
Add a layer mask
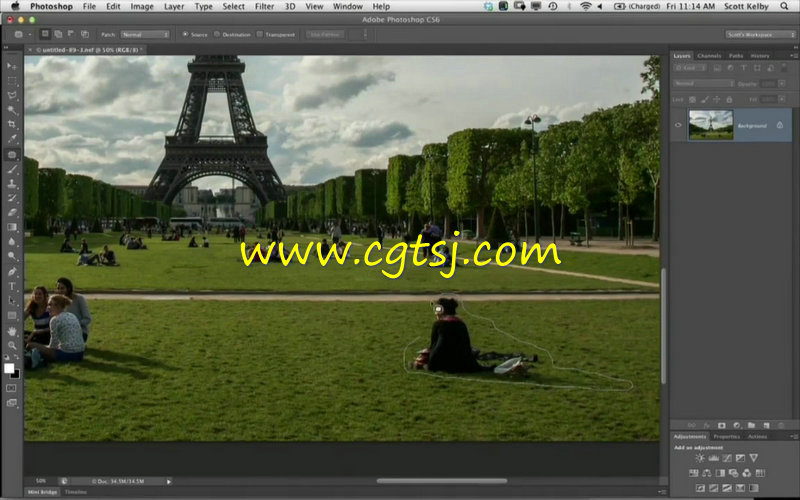tap(721, 425)
